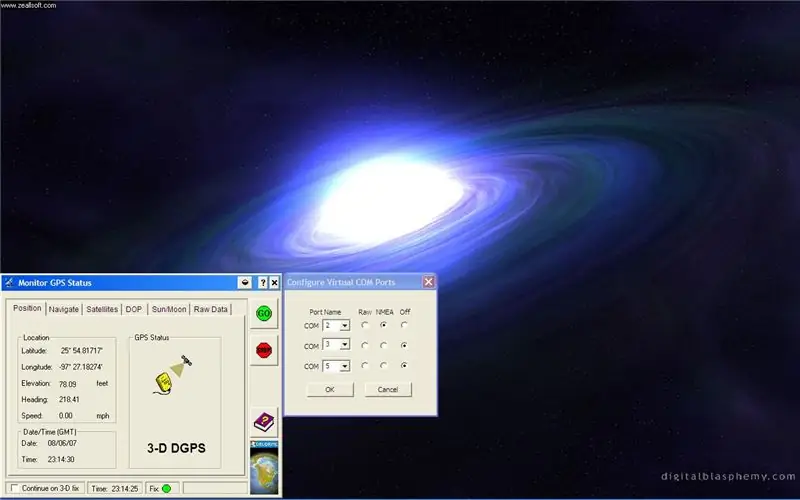Open the Satellites tab

point(102,309)
